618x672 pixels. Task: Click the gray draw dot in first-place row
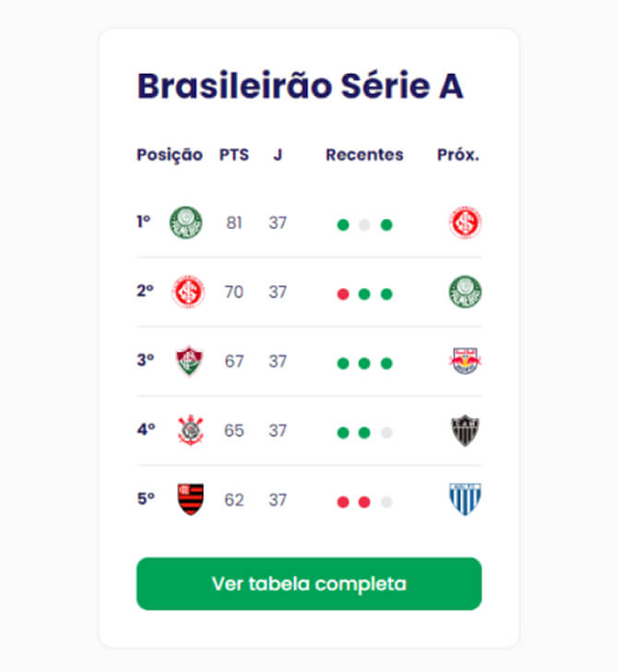click(364, 224)
